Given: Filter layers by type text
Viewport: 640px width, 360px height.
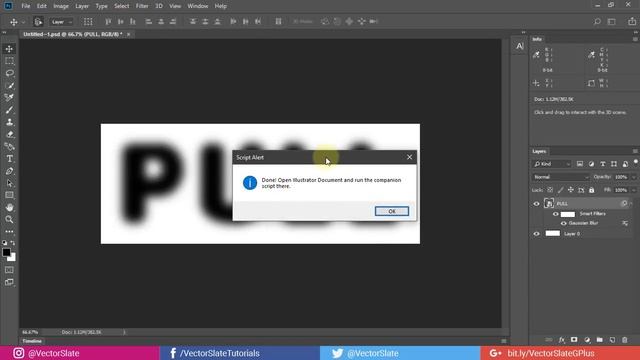Looking at the screenshot, I should point(602,164).
